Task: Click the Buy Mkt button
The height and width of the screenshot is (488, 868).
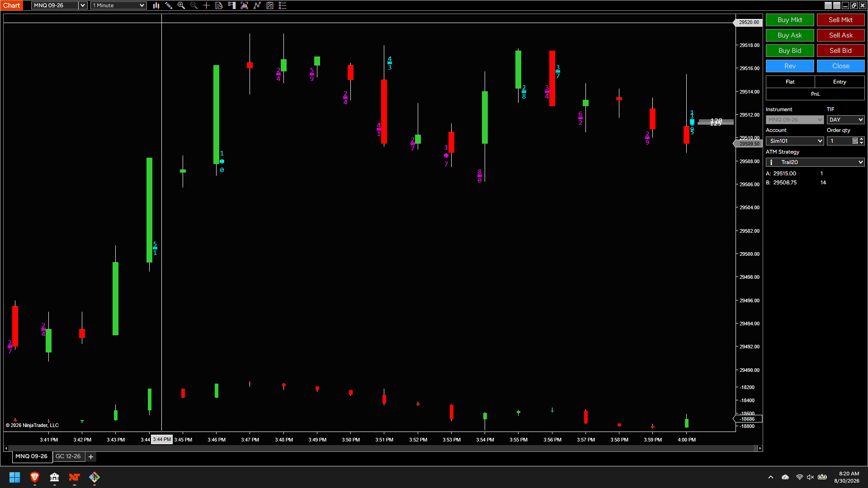Action: click(x=790, y=20)
